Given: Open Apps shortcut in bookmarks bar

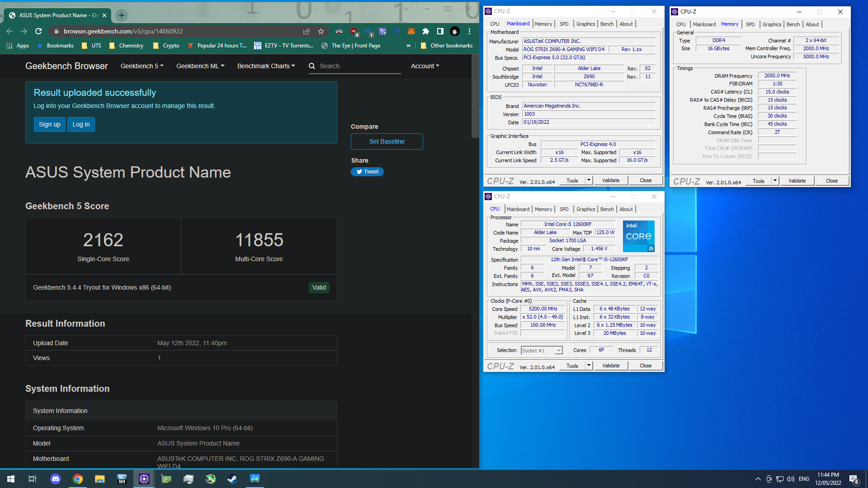Looking at the screenshot, I should tap(18, 46).
